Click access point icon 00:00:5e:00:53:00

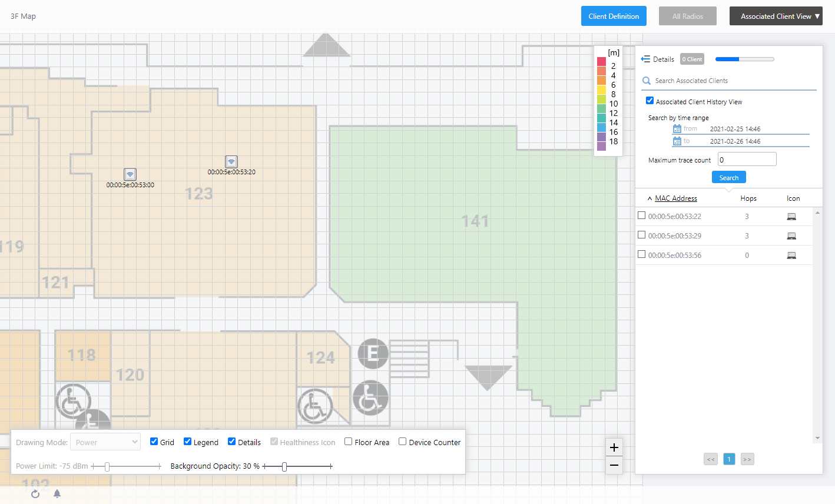[130, 174]
